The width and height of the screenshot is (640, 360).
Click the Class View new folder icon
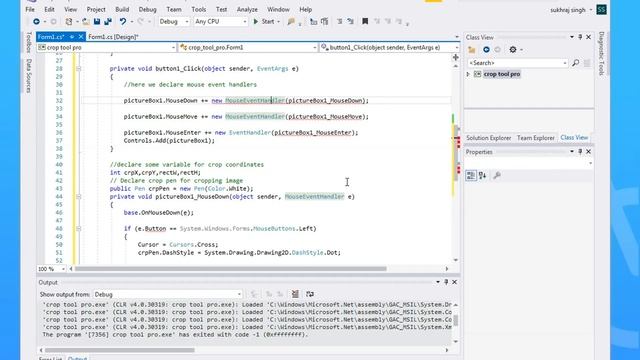(472, 50)
